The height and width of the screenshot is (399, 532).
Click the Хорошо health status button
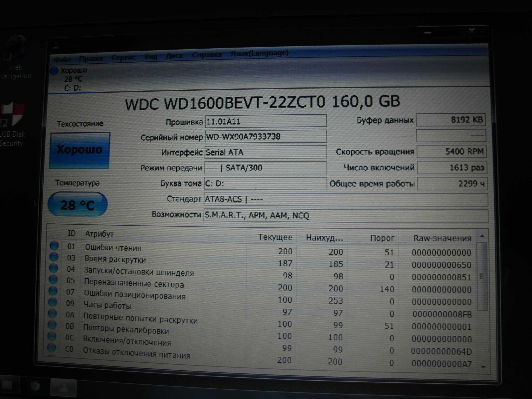79,150
